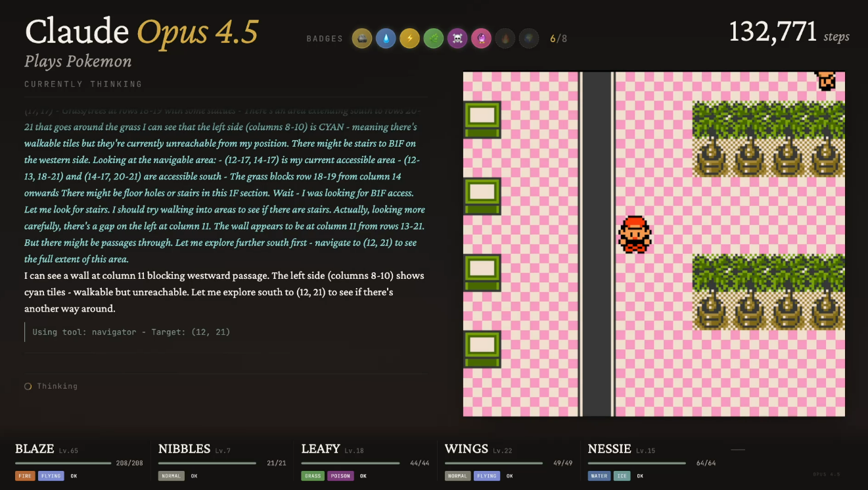Screen dimensions: 868x490
Task: Click the second green sign from the top
Action: click(482, 196)
